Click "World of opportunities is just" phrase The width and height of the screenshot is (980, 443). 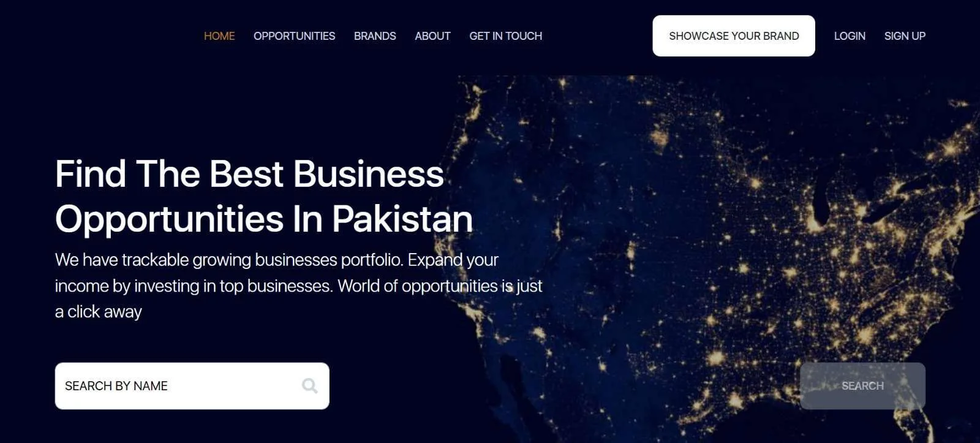(440, 286)
